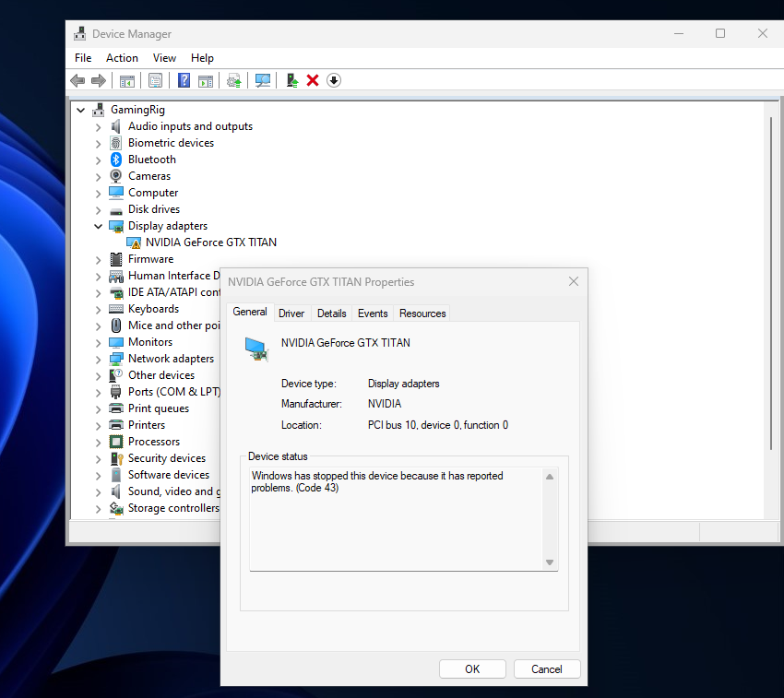Viewport: 784px width, 698px height.
Task: Switch to the Driver tab
Action: [291, 314]
